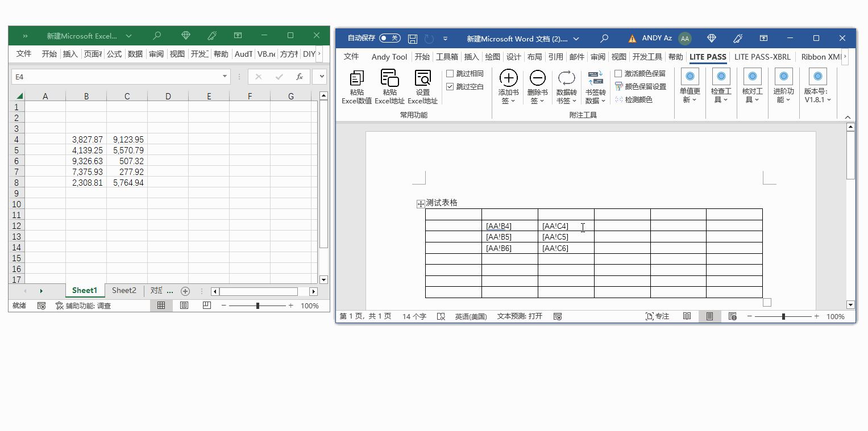The height and width of the screenshot is (431, 868).
Task: Enable the 激活颜色保留 checkbox
Action: click(618, 74)
